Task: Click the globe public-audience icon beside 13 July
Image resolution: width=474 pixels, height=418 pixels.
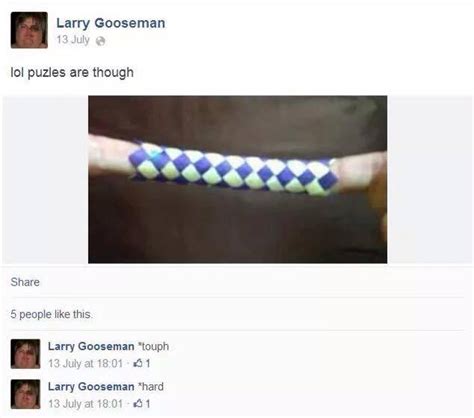Action: point(100,41)
